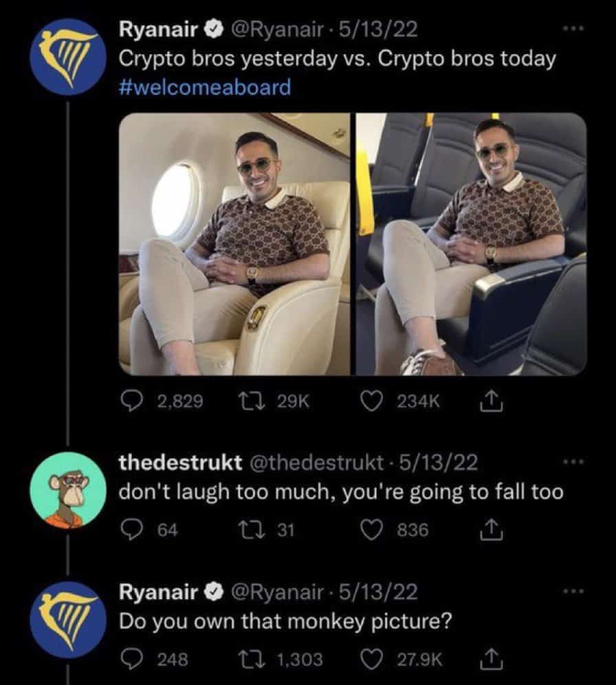This screenshot has width=616, height=685.
Task: Open thedestrukt's ape avatar
Action: (67, 491)
